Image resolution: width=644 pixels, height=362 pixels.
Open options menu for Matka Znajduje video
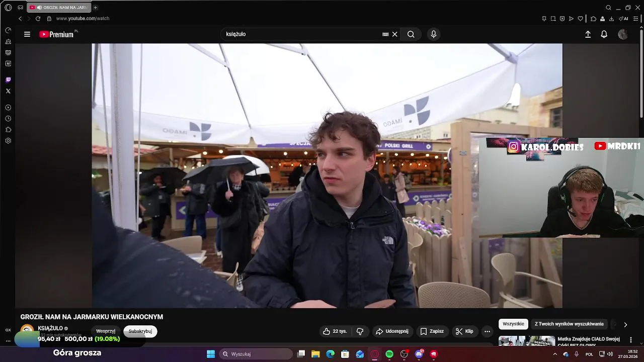[631, 340]
